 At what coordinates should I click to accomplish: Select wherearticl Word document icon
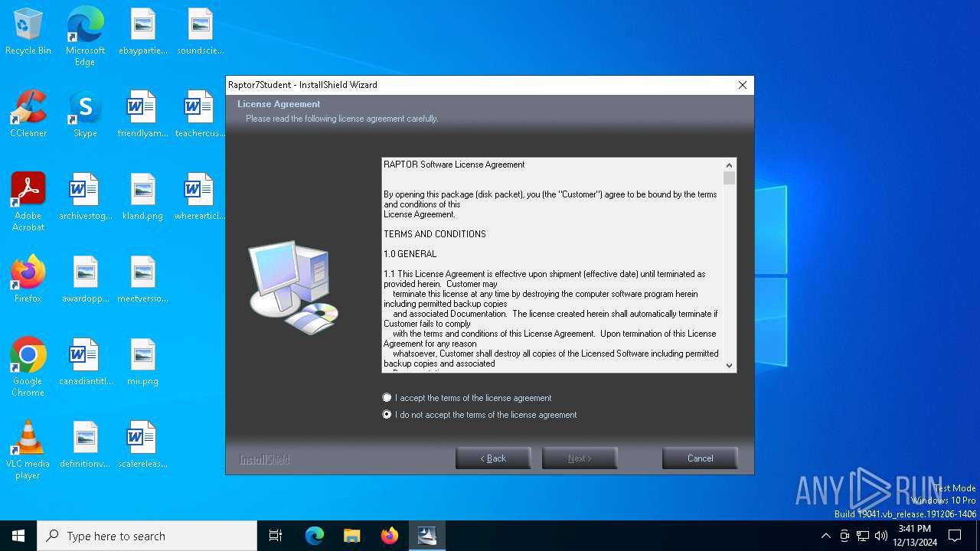(x=200, y=197)
